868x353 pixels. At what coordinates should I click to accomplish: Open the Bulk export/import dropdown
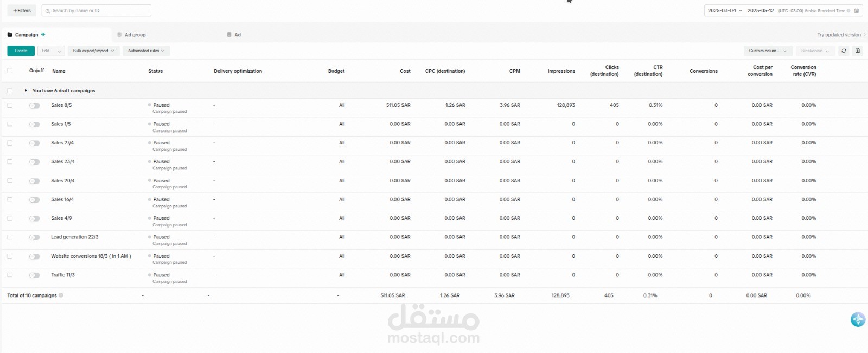tap(93, 51)
